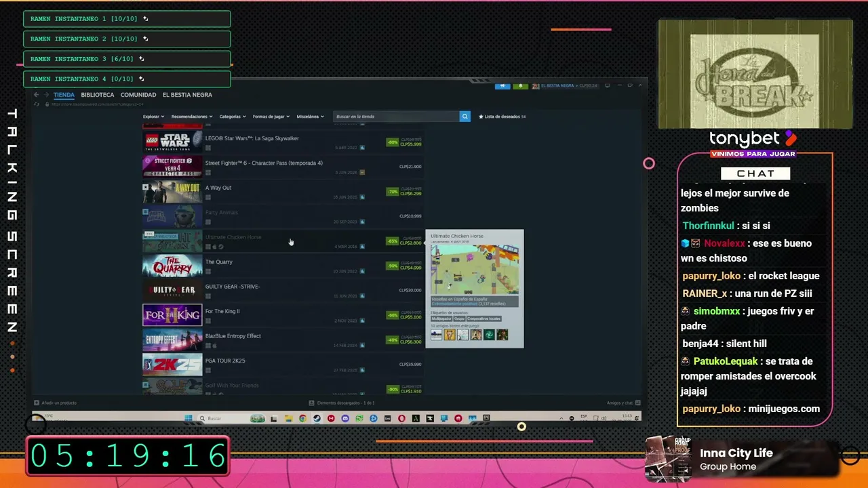
Task: Open the Street Fighter 6 Character Pass thumbnail
Action: click(172, 167)
